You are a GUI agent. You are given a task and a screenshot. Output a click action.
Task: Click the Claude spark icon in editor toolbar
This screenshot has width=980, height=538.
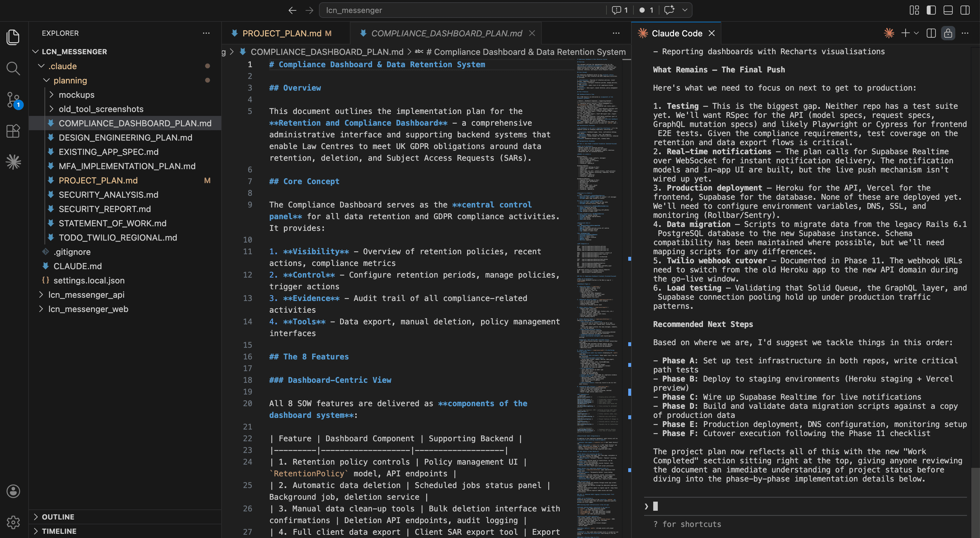pos(889,33)
